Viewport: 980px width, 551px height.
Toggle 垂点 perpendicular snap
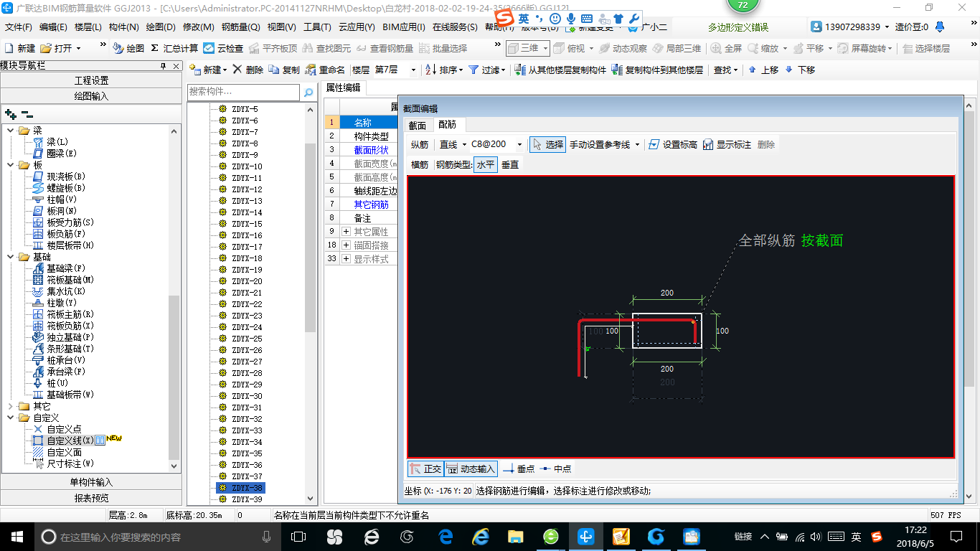click(x=519, y=468)
